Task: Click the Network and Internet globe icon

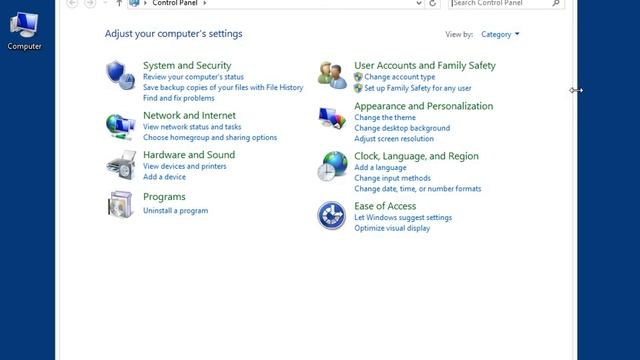Action: pos(120,127)
